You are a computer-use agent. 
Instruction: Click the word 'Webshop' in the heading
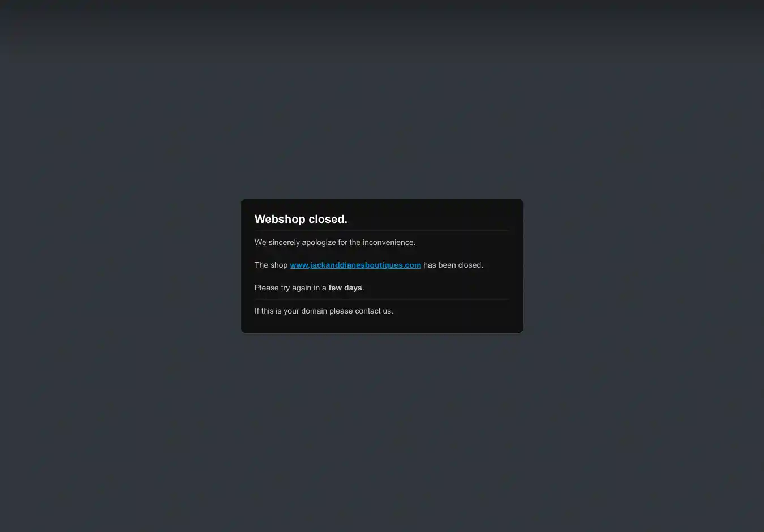[280, 219]
